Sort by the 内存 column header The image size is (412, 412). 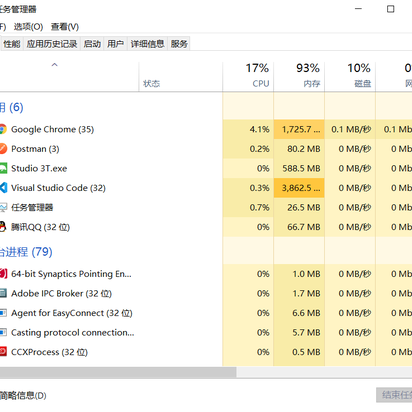pyautogui.click(x=299, y=77)
